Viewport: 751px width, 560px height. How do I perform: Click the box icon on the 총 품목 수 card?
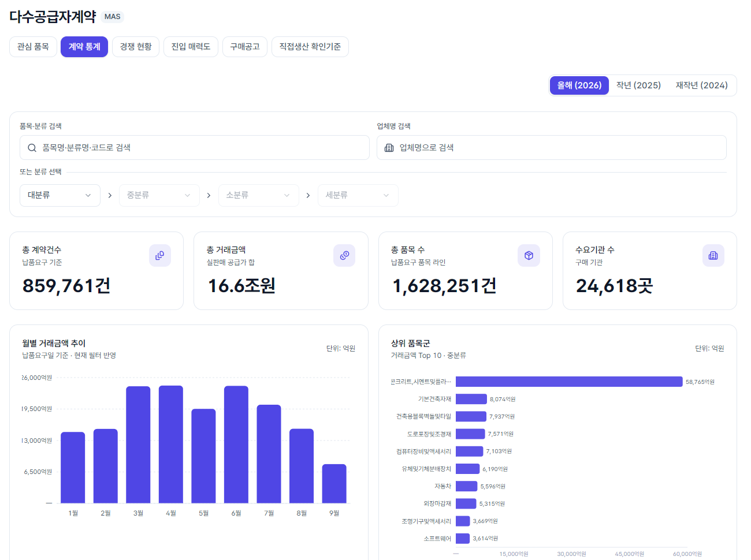tap(529, 256)
